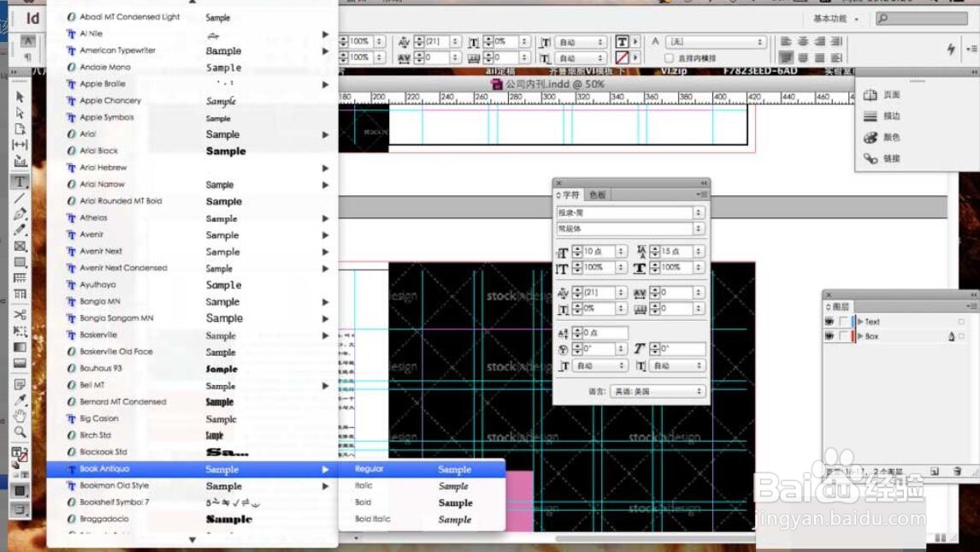Screen dimensions: 980x552
Task: Select the Rectangle tool
Action: [20, 262]
